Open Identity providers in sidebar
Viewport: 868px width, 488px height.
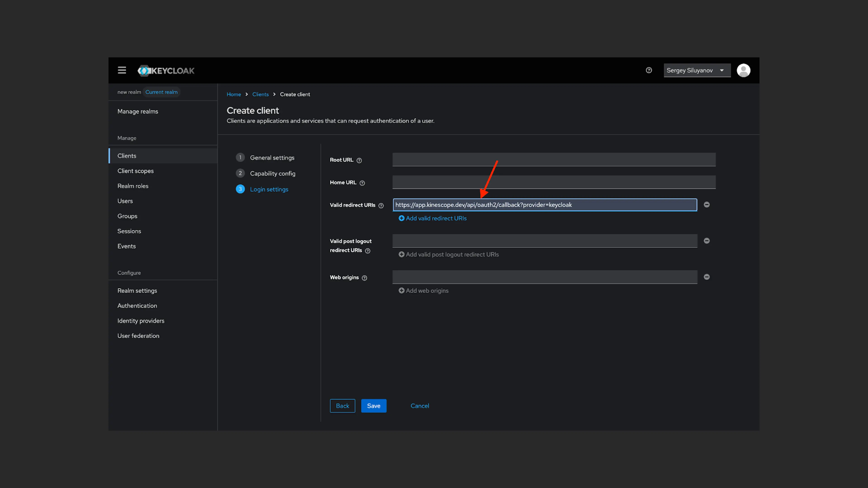tap(141, 321)
